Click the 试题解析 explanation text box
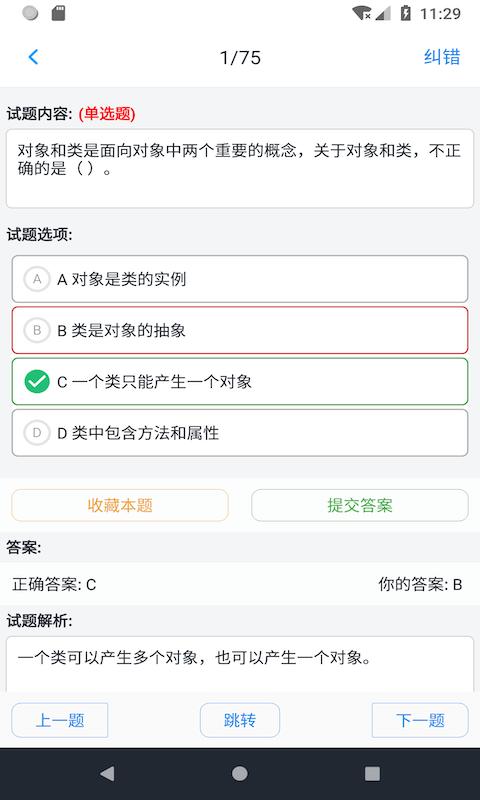Viewport: 480px width, 800px height. click(240, 663)
